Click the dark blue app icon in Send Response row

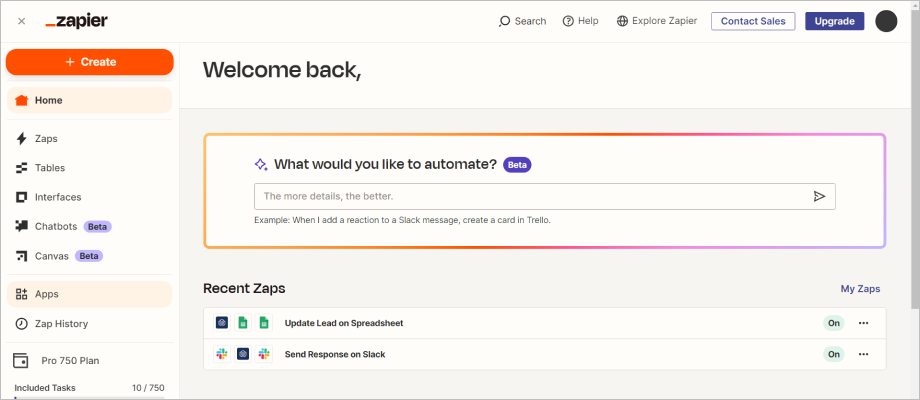click(x=243, y=354)
